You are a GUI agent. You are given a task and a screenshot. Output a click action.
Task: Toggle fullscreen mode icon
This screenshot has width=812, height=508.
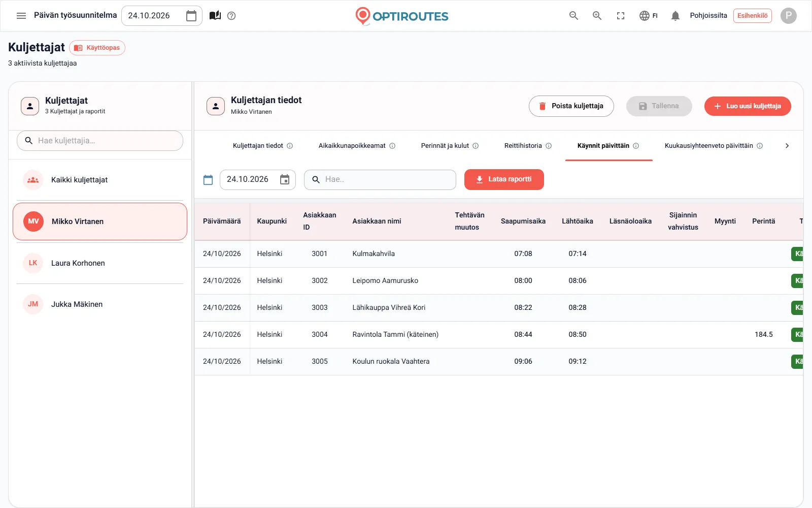coord(621,16)
